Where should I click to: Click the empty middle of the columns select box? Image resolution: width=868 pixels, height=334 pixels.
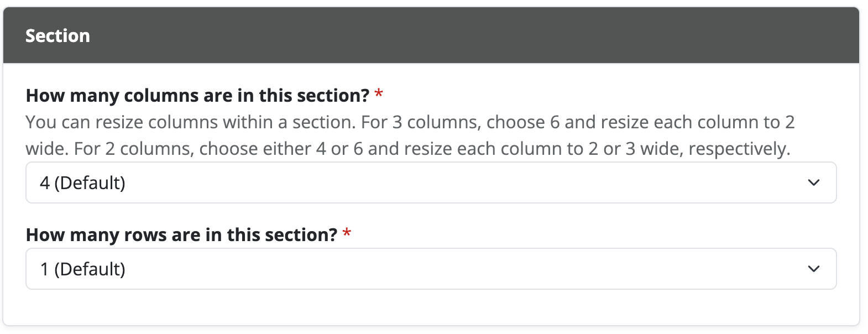442,182
